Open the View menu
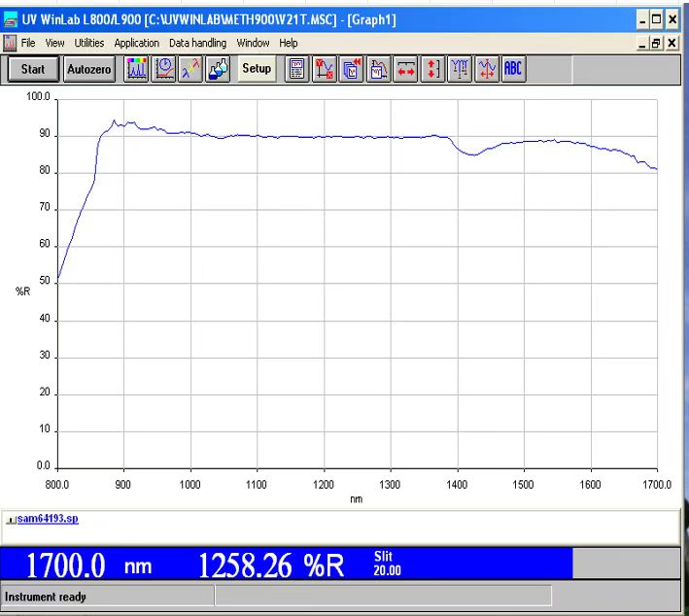Viewport: 689px width, 616px height. coord(55,43)
